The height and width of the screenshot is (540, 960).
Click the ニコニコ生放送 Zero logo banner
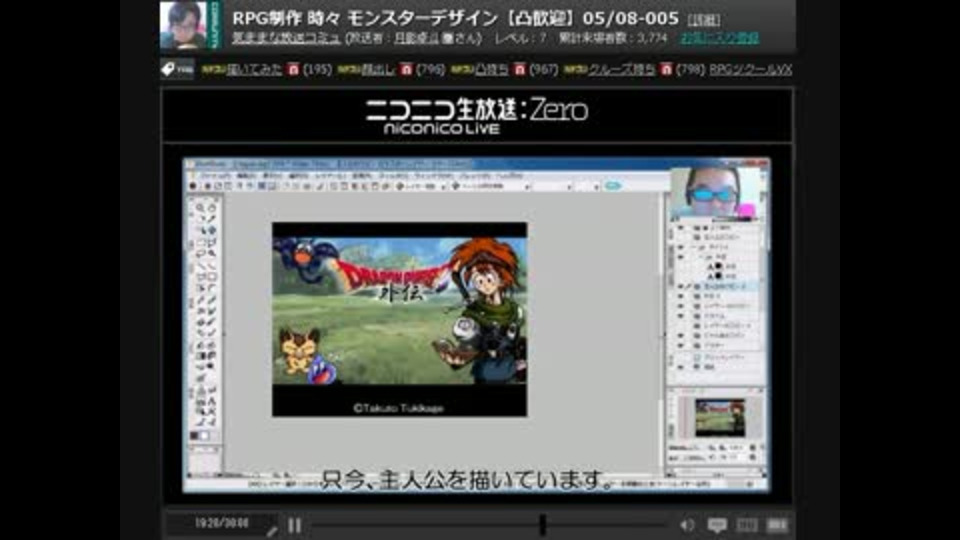pyautogui.click(x=477, y=116)
